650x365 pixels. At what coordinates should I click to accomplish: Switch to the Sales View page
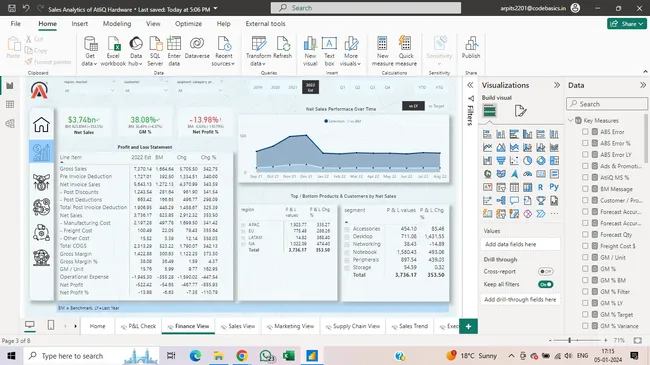click(x=238, y=326)
